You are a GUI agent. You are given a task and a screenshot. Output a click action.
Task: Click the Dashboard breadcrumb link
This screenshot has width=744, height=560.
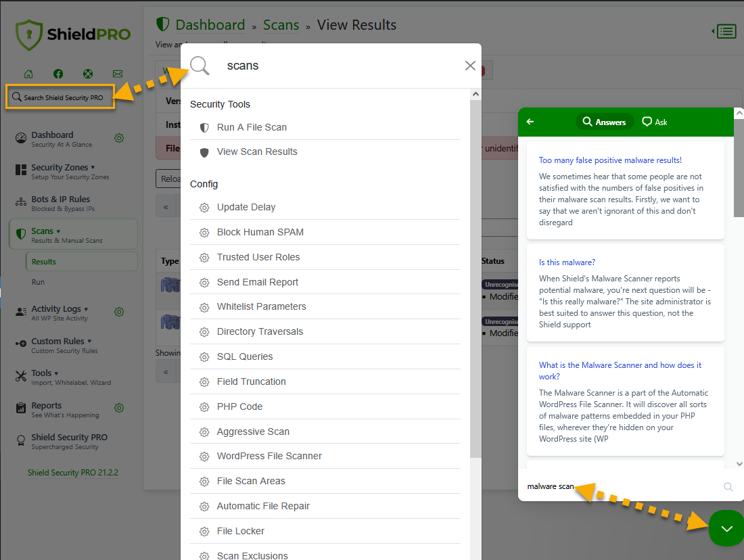210,24
